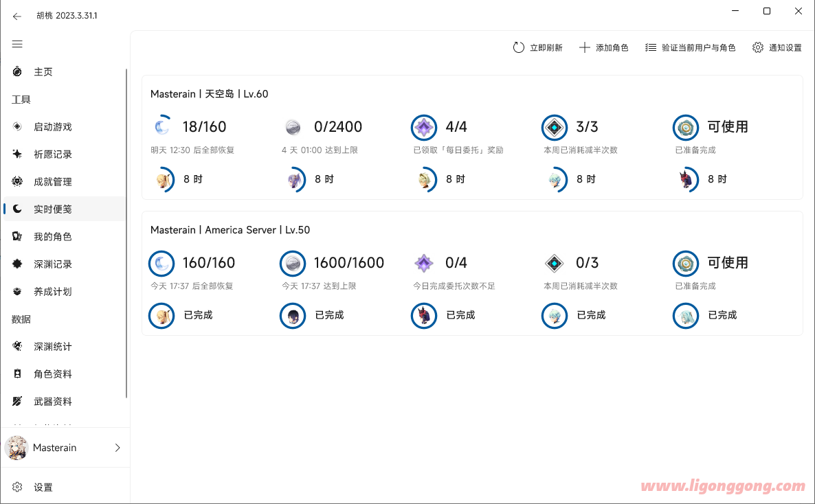Open the 实时便笺 navigation item

pos(53,209)
